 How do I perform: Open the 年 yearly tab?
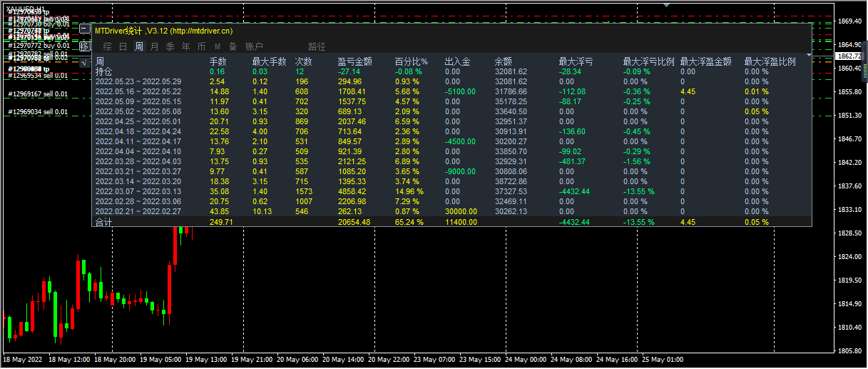185,46
